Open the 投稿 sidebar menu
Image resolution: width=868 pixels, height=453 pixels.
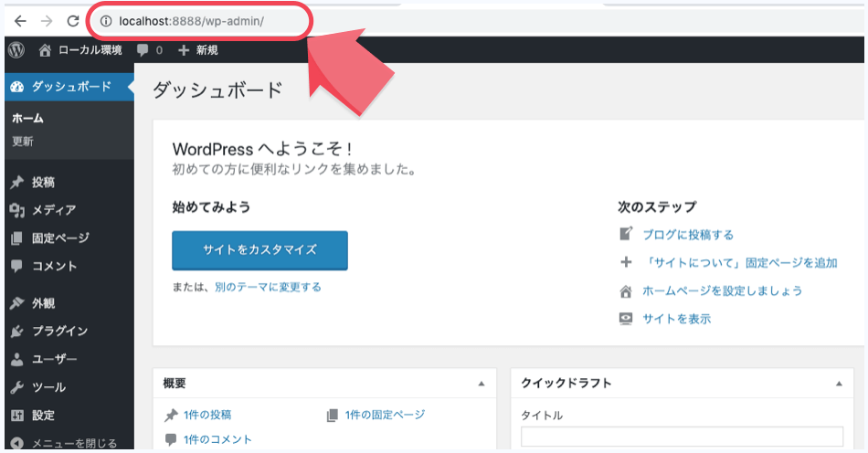(43, 182)
